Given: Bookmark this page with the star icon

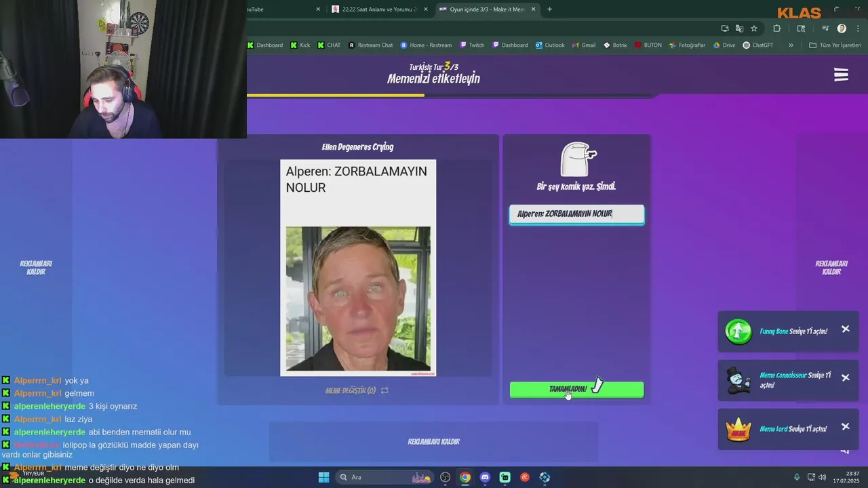Looking at the screenshot, I should click(754, 28).
